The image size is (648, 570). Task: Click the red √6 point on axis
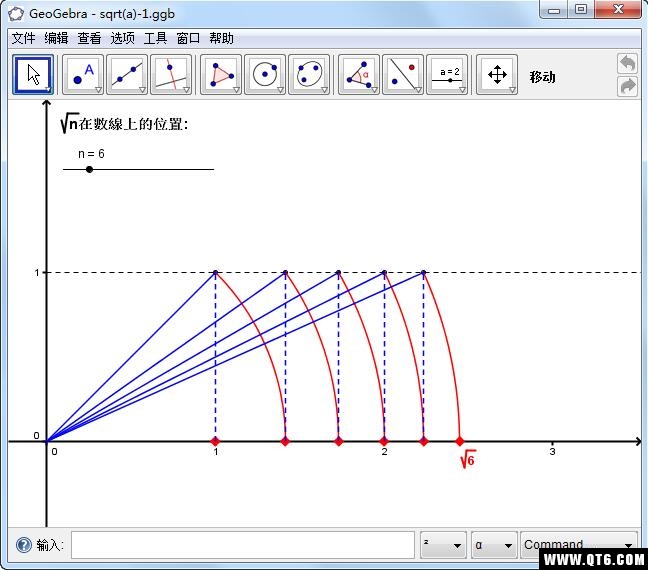[x=460, y=441]
